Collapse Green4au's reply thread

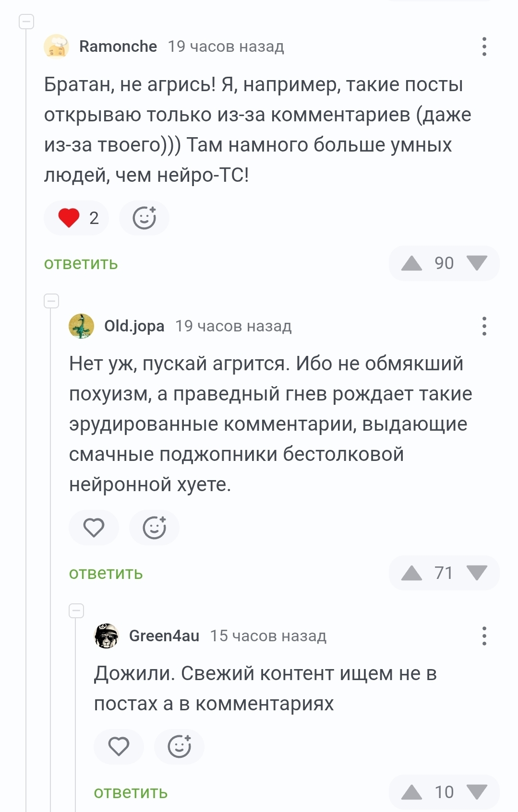(x=76, y=611)
